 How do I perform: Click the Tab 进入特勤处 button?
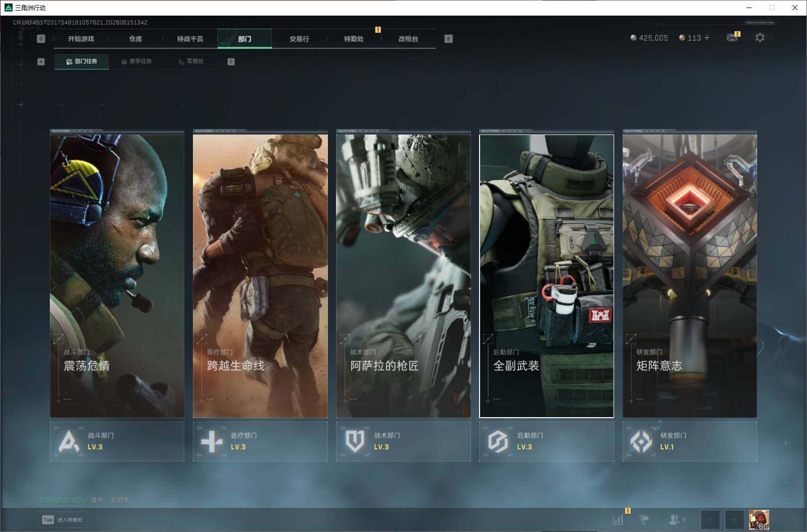(x=62, y=520)
